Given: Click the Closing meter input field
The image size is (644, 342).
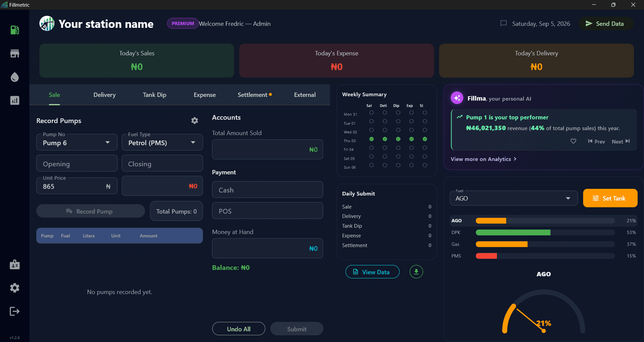Looking at the screenshot, I should tap(162, 163).
